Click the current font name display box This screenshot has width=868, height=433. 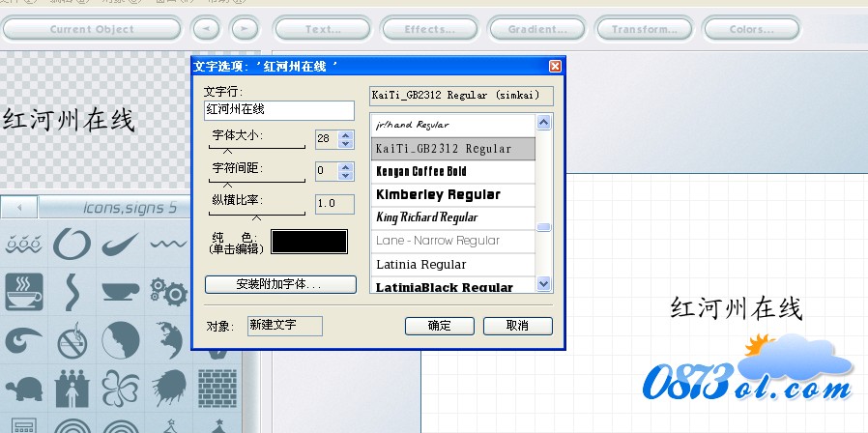tap(462, 96)
